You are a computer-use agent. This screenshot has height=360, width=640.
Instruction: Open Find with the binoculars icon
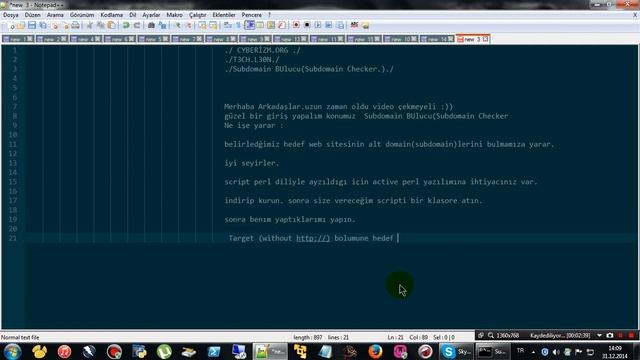click(x=151, y=25)
